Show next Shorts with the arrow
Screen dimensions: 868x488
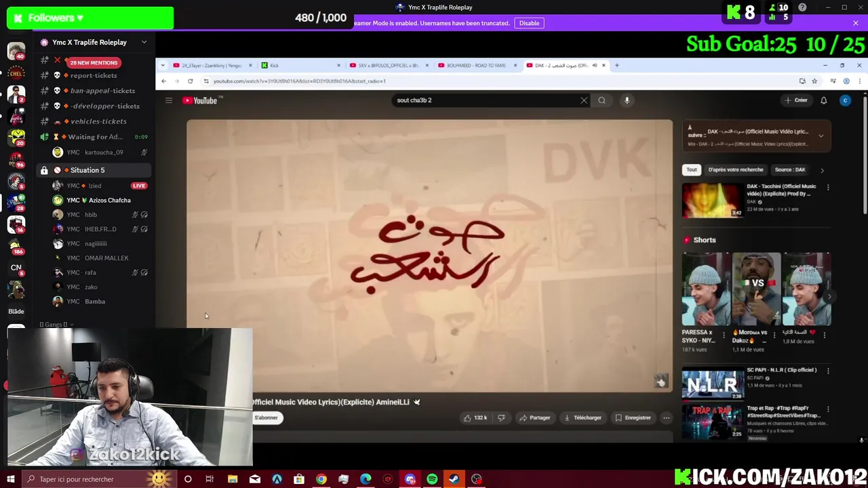coord(829,297)
